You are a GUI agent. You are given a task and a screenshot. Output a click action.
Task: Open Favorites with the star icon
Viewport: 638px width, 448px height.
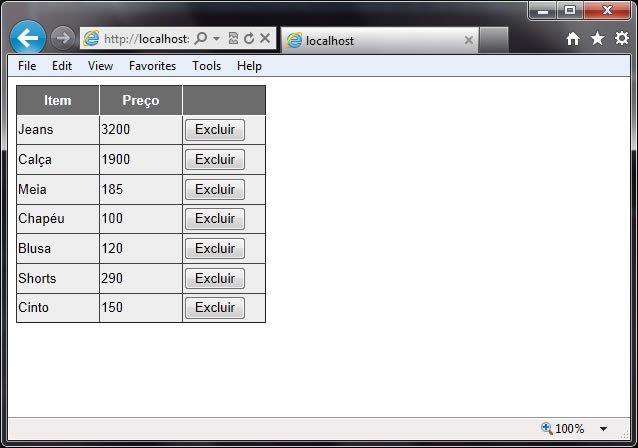tap(597, 38)
